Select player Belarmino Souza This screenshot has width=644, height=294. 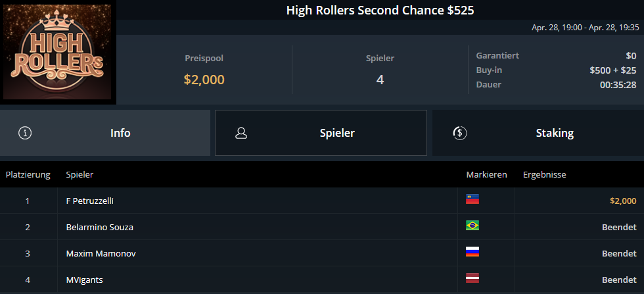[x=99, y=227]
